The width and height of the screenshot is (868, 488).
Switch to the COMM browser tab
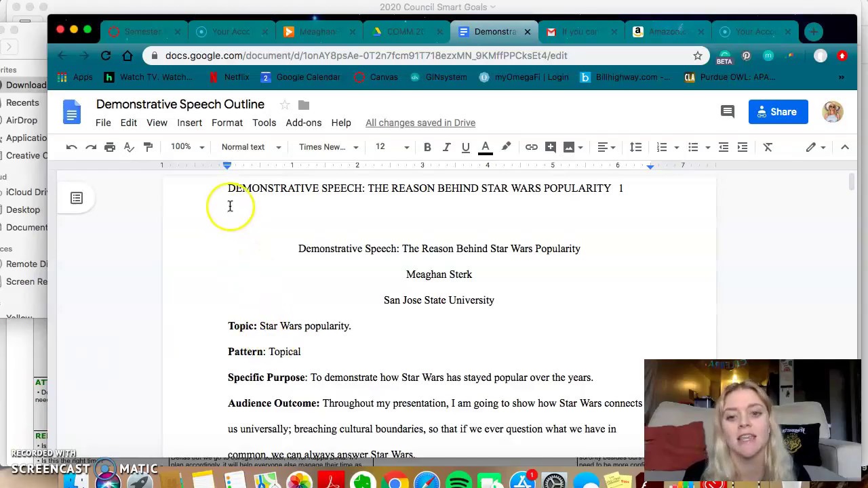tap(405, 32)
